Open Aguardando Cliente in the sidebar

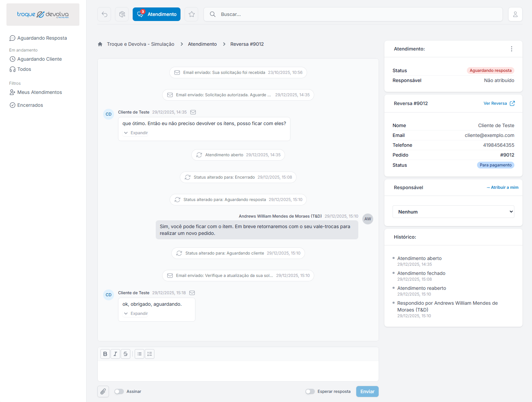click(x=39, y=59)
